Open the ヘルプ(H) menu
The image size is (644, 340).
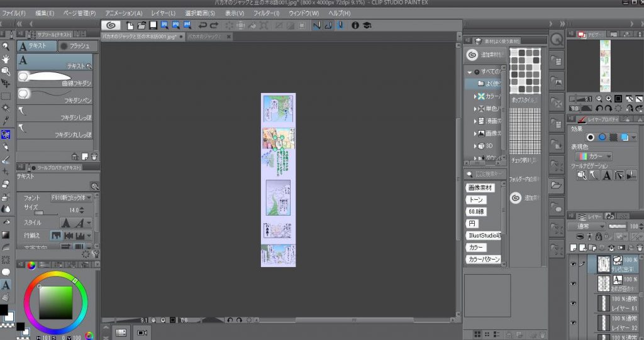click(x=339, y=13)
